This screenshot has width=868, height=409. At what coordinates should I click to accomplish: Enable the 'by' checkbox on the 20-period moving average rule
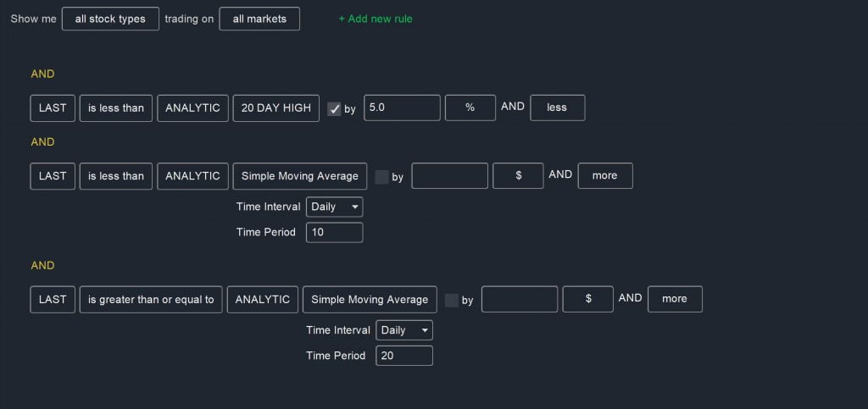[452, 300]
